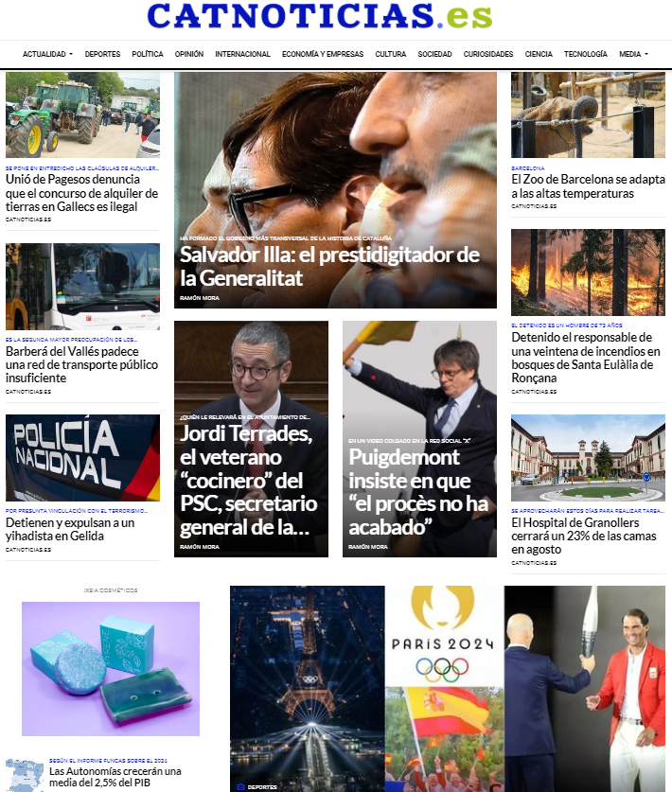Open the TECNOLOGÍA section
The height and width of the screenshot is (792, 672).
(586, 54)
